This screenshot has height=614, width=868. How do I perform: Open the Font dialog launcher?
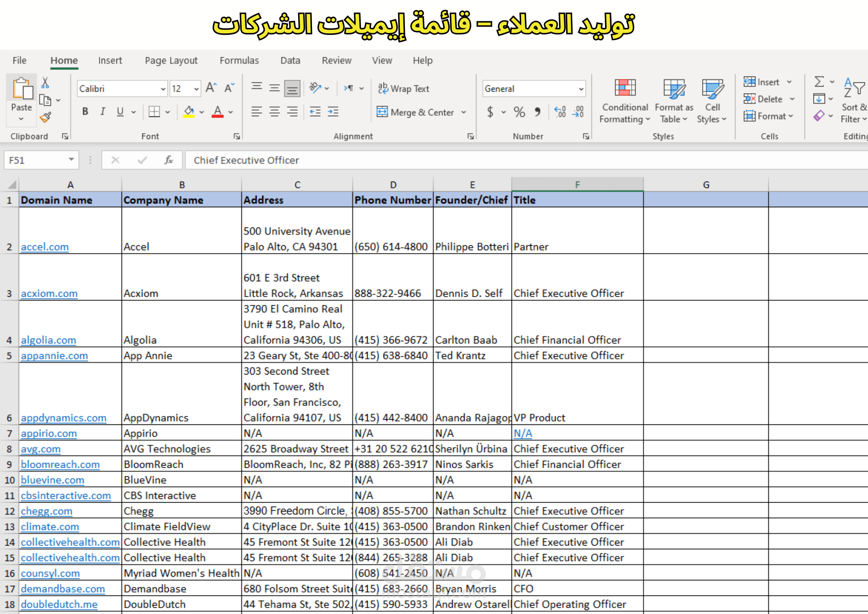click(237, 136)
